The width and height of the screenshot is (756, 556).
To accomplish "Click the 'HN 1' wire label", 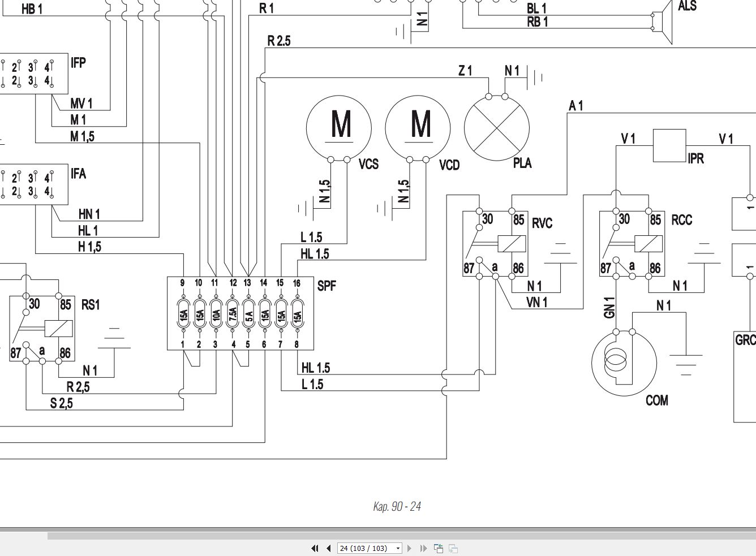I will pos(89,214).
